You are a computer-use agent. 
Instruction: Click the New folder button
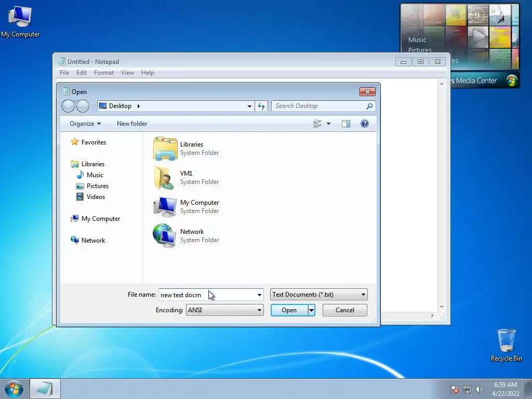[x=132, y=124]
